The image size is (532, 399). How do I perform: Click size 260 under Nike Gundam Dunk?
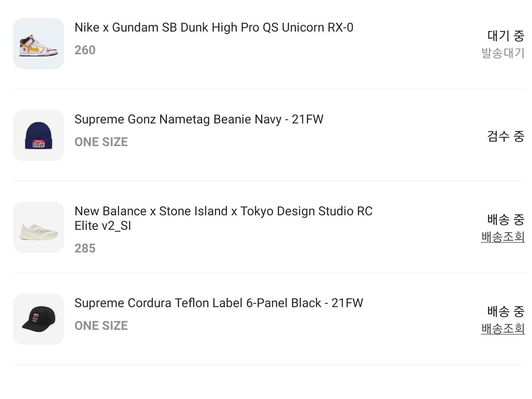[85, 50]
